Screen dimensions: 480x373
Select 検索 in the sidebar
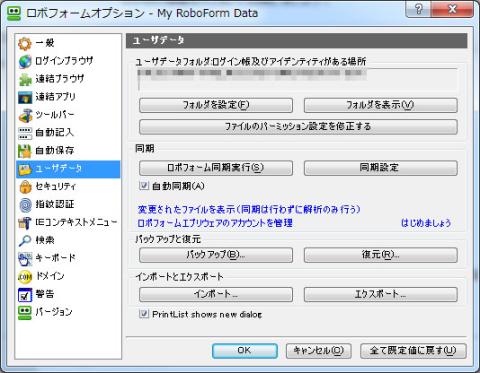click(x=68, y=241)
